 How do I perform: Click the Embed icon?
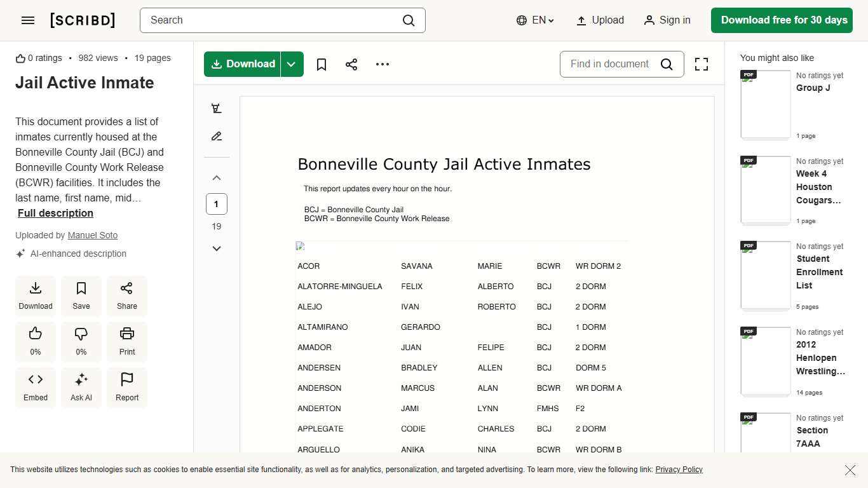[35, 387]
